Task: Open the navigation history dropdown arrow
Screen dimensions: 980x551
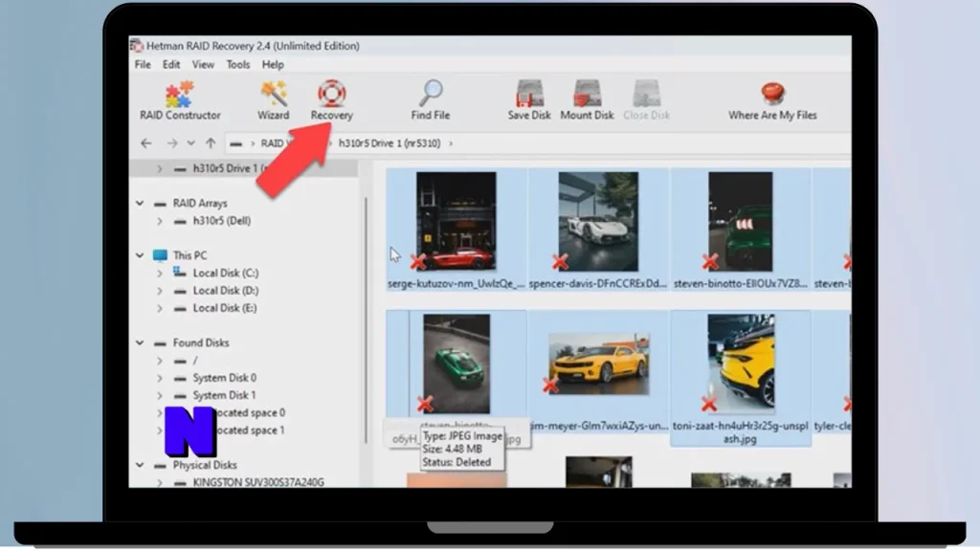Action: 190,143
